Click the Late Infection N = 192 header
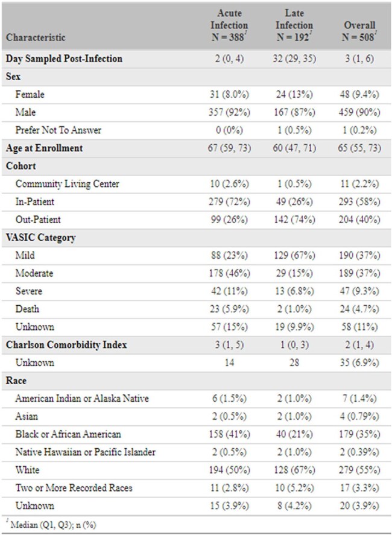Screen dimensions: 392x535 [294, 25]
